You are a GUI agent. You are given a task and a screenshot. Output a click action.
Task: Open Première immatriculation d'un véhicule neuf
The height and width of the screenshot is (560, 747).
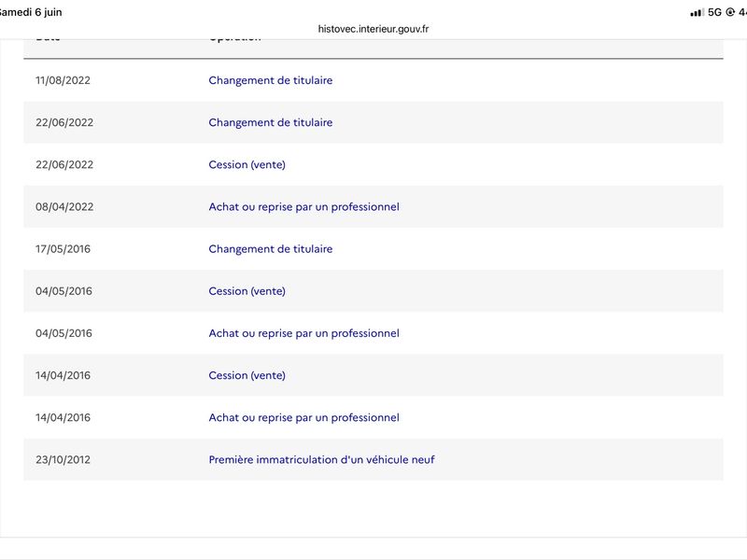[x=321, y=459]
